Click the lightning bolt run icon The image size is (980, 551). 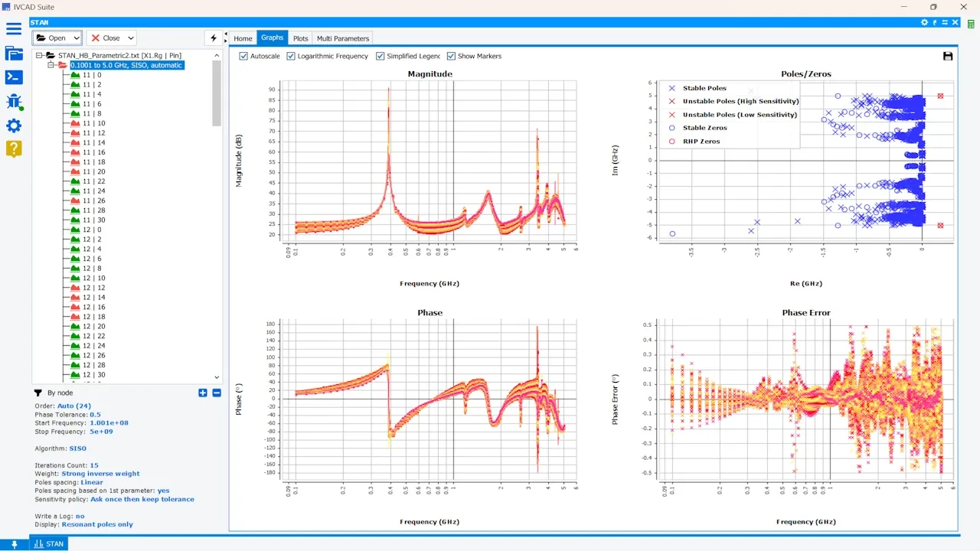214,37
